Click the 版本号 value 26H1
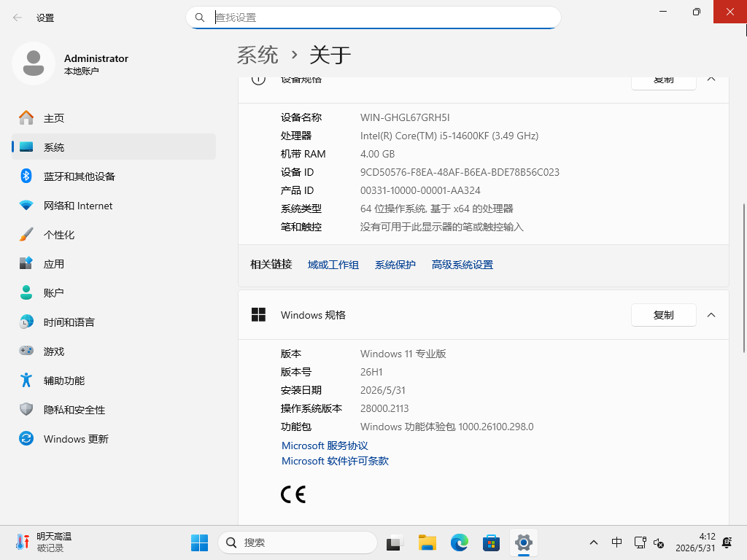 (x=371, y=372)
